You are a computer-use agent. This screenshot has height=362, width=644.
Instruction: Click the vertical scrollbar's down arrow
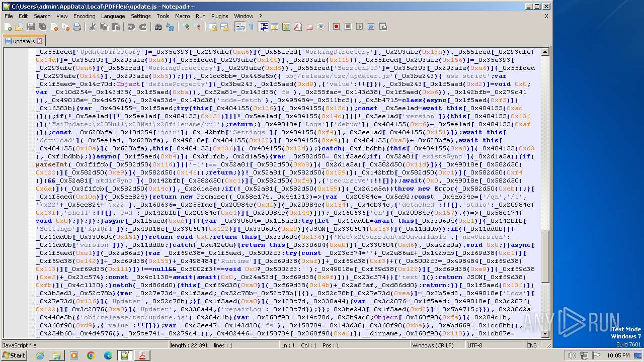[546, 334]
